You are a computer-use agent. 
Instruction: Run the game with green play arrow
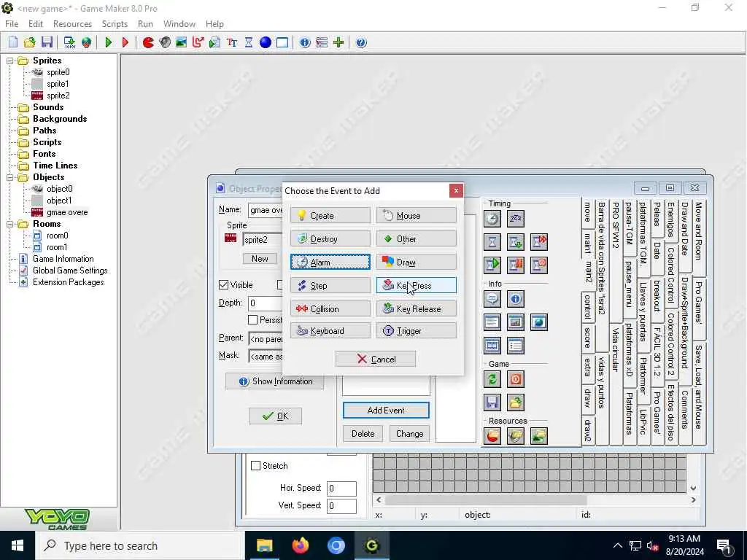tap(109, 42)
